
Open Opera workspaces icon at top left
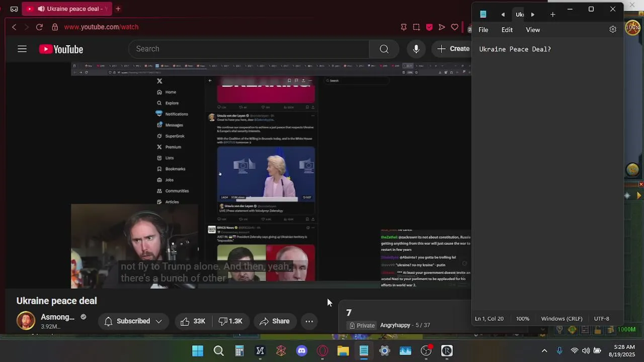point(14,9)
